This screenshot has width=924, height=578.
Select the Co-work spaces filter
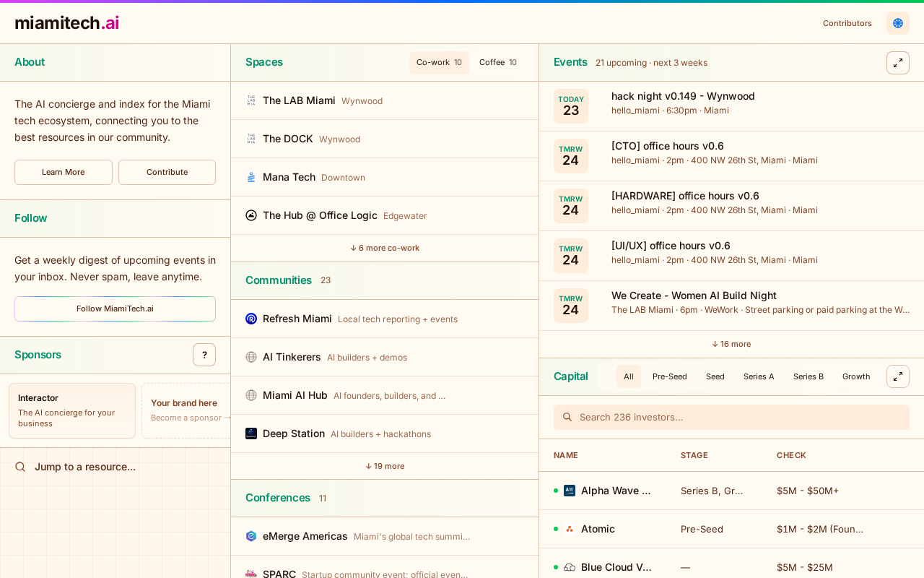click(x=439, y=63)
